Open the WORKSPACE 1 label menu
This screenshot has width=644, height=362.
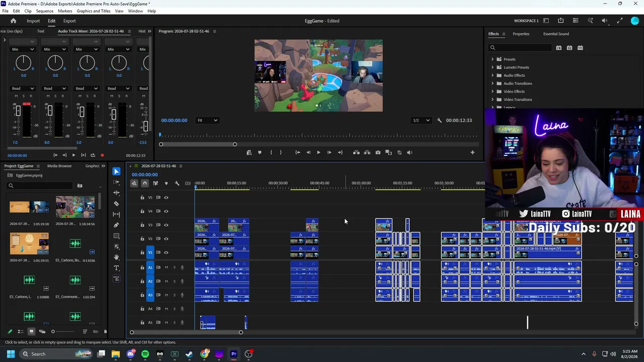(x=526, y=21)
